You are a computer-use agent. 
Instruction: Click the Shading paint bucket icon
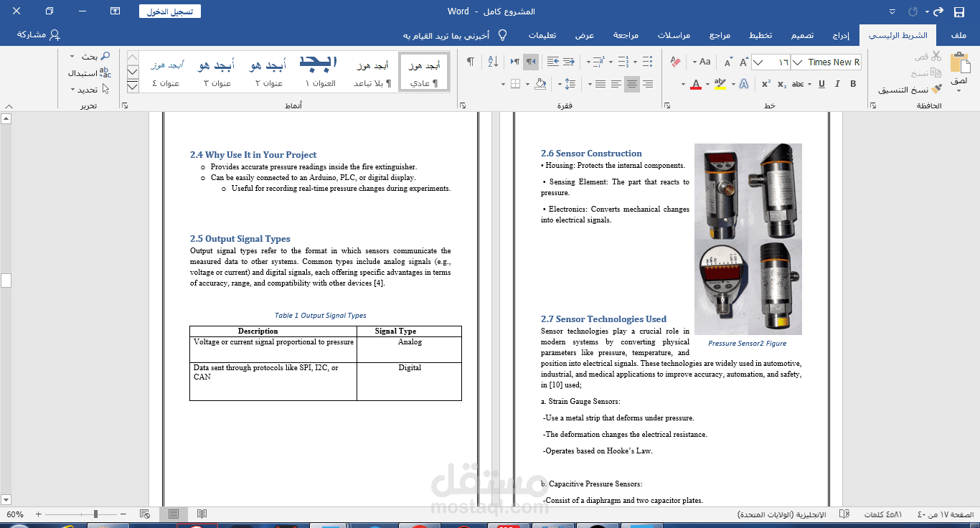click(x=541, y=84)
